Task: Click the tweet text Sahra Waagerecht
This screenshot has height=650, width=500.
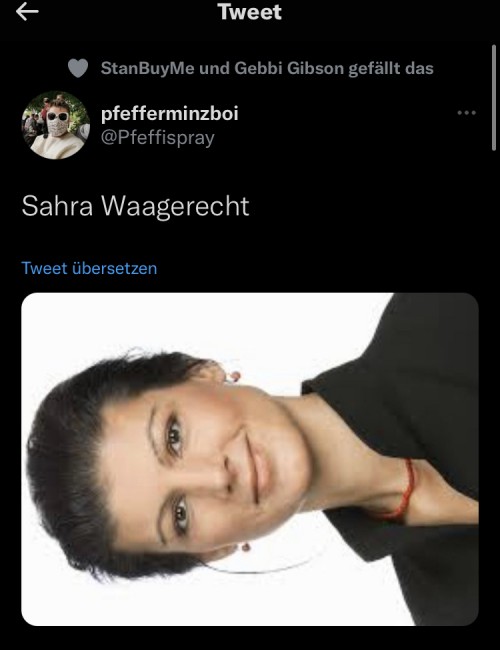Action: click(135, 206)
